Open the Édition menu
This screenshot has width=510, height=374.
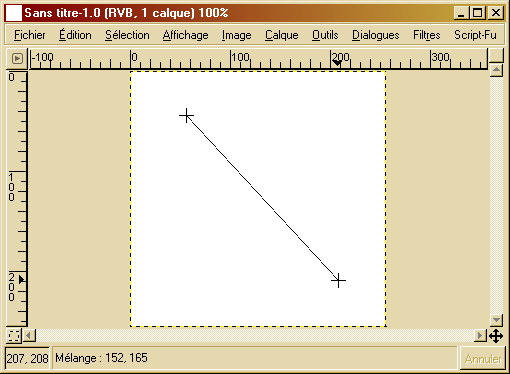coord(75,35)
